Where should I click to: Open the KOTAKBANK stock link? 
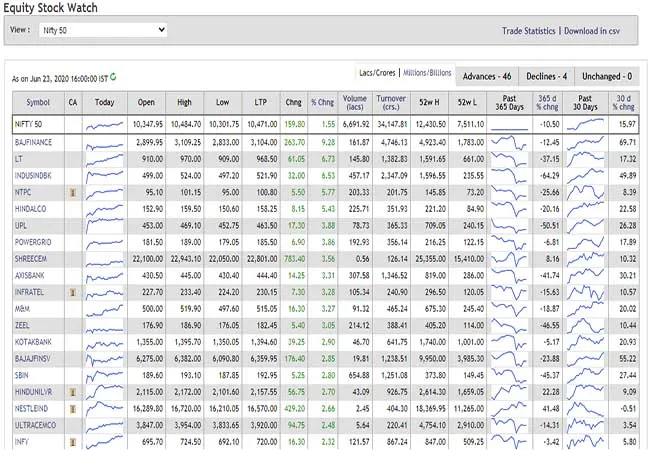[33, 342]
